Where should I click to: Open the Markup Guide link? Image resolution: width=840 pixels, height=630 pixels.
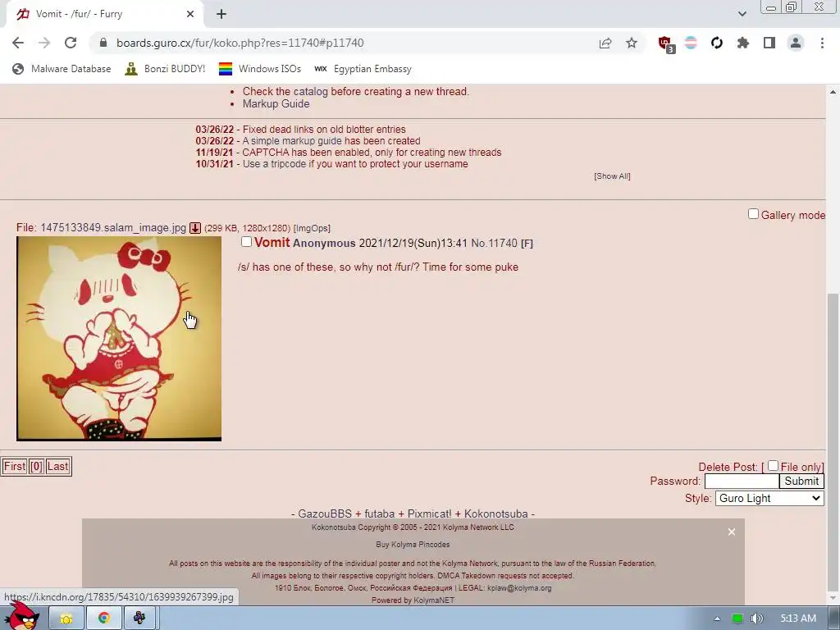pos(276,104)
